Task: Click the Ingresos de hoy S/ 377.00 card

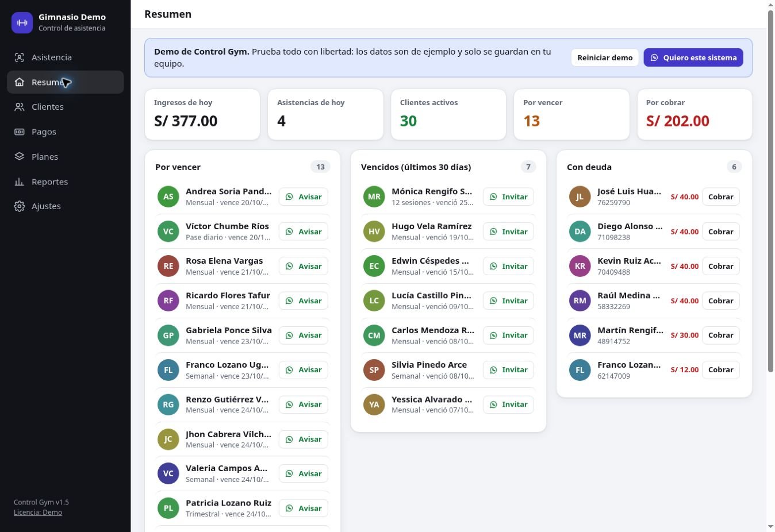Action: coord(202,114)
